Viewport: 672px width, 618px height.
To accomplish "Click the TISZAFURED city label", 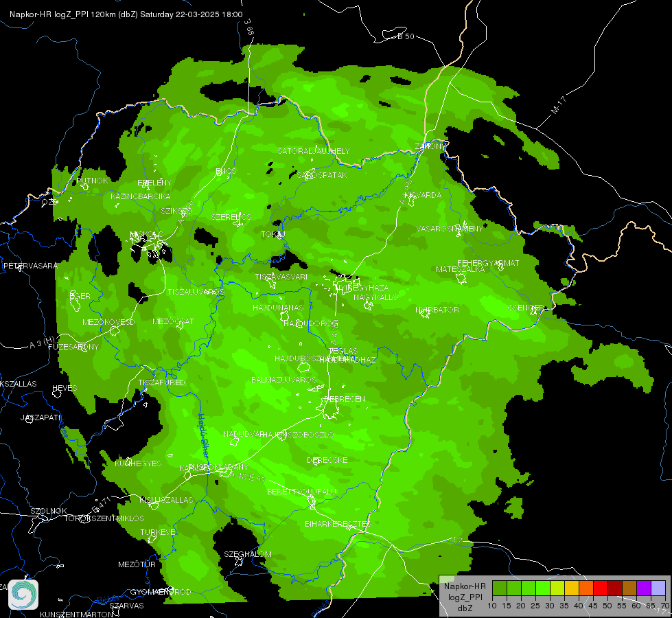I will click(161, 382).
